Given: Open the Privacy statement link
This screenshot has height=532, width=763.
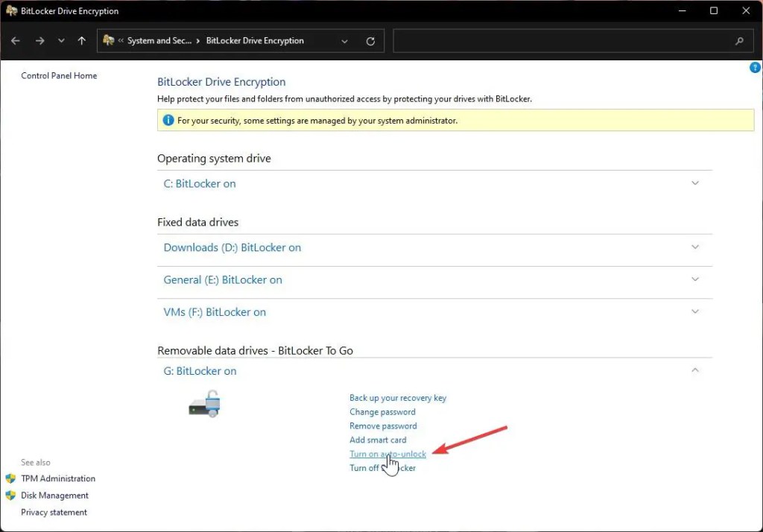Looking at the screenshot, I should pyautogui.click(x=54, y=512).
